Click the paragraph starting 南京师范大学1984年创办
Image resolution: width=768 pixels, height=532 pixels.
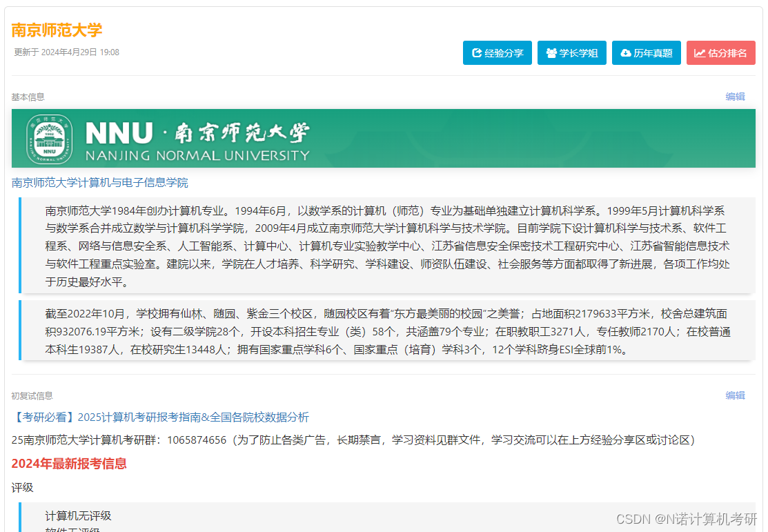387,246
